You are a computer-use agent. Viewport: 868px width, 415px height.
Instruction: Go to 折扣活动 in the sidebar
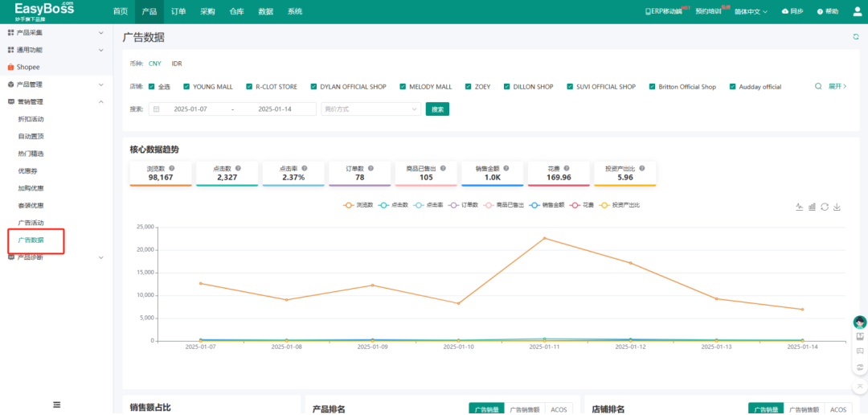click(x=31, y=119)
